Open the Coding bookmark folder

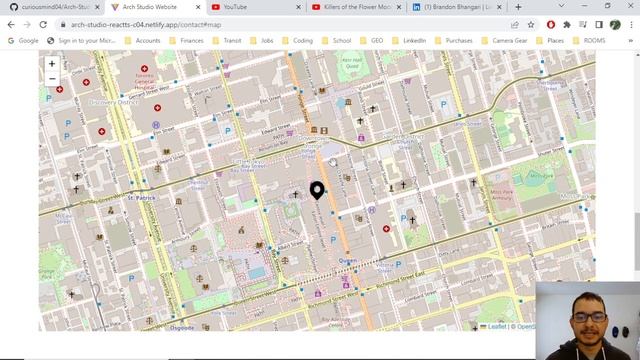tap(298, 41)
